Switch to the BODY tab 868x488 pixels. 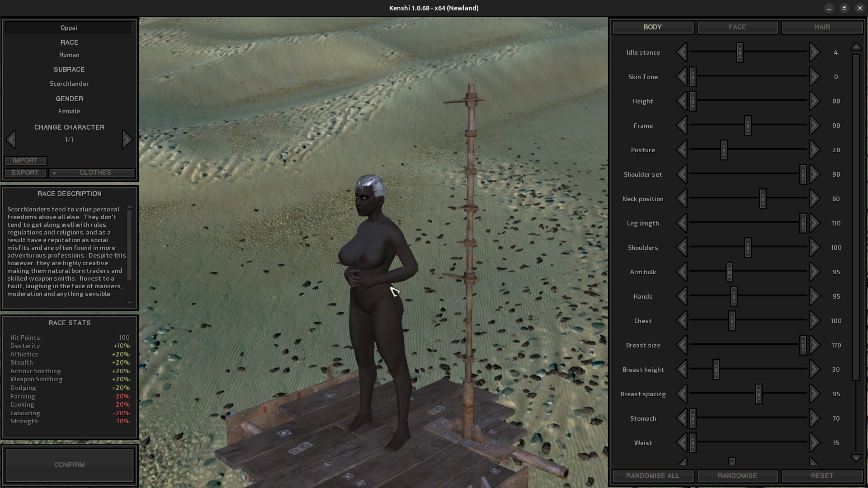coord(653,27)
